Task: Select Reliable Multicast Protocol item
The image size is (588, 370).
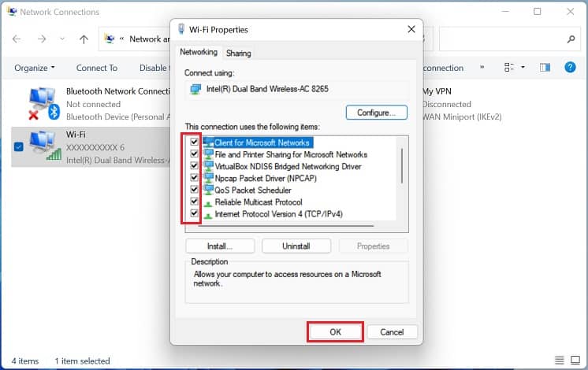Action: (x=259, y=202)
